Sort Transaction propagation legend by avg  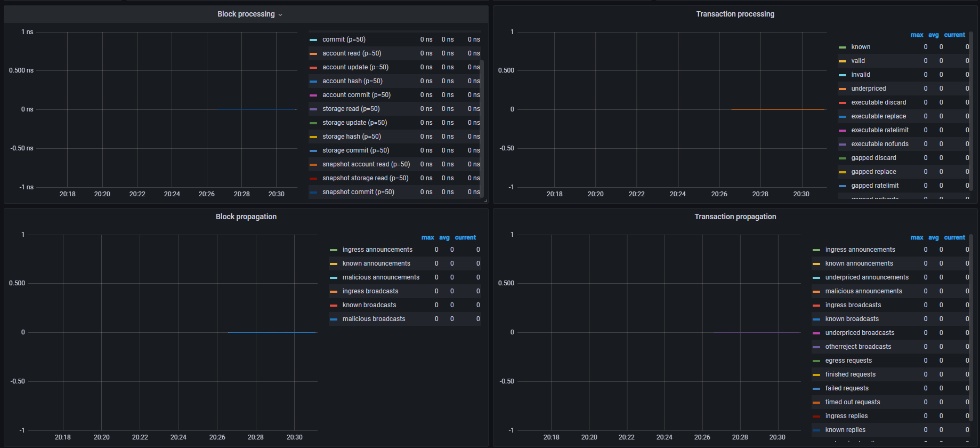933,238
